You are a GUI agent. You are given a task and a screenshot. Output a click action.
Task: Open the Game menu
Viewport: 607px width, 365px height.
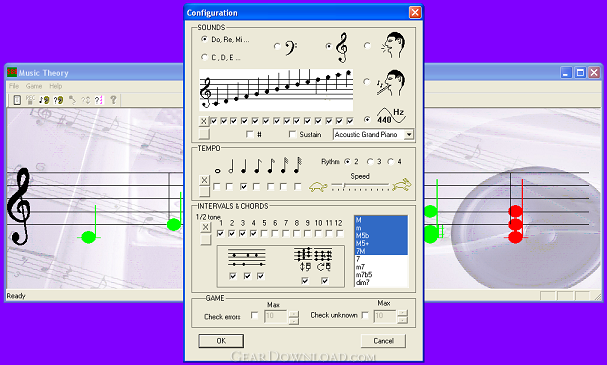point(34,86)
